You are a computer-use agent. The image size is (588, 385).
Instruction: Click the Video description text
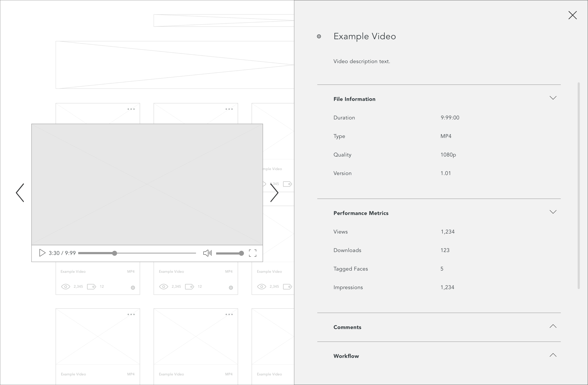click(362, 61)
